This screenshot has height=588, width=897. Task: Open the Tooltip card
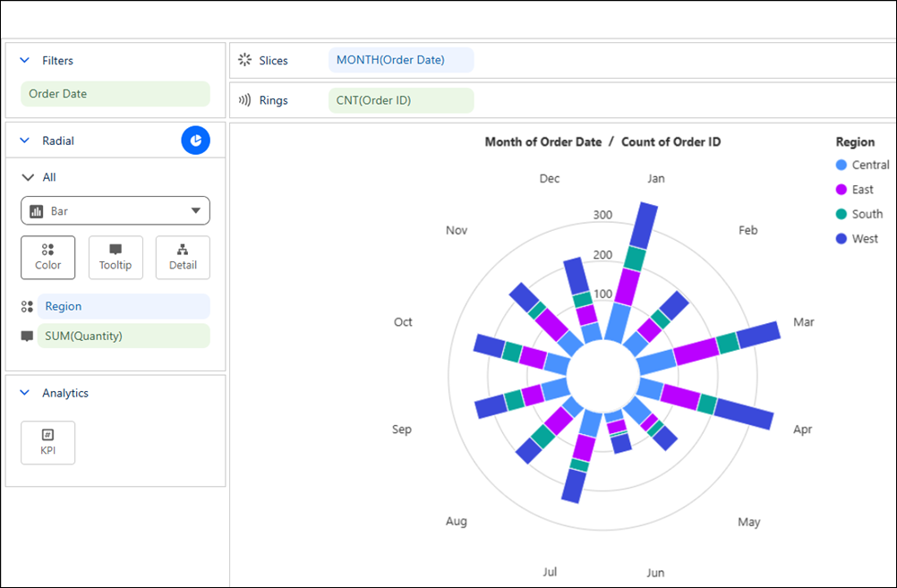(x=115, y=258)
